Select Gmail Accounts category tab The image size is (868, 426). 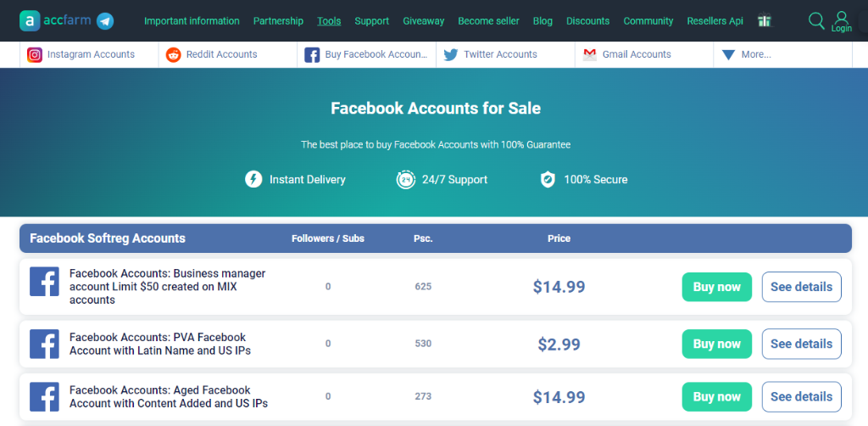644,55
